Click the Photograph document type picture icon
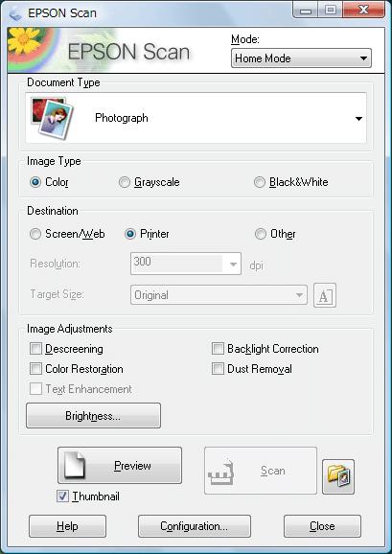 click(53, 118)
